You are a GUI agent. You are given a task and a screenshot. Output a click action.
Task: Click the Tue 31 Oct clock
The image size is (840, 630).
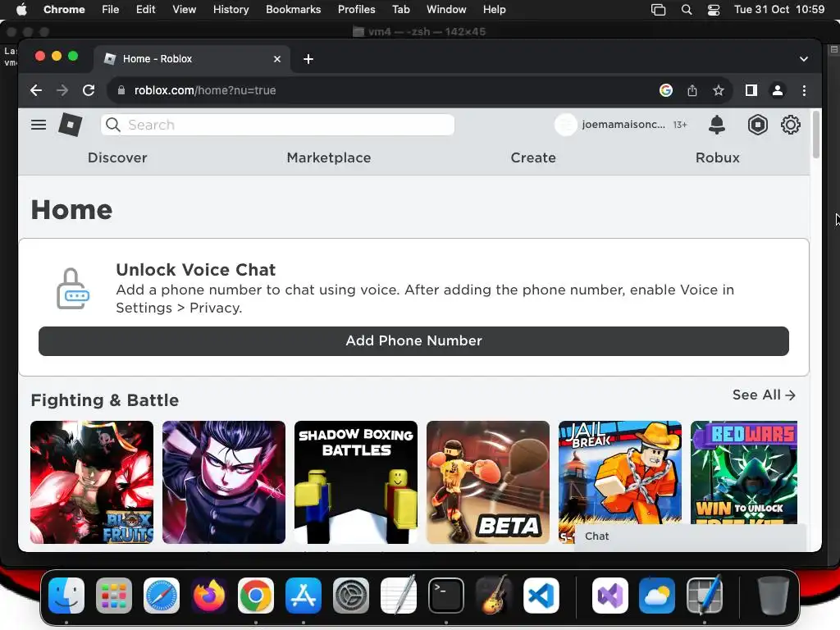779,10
